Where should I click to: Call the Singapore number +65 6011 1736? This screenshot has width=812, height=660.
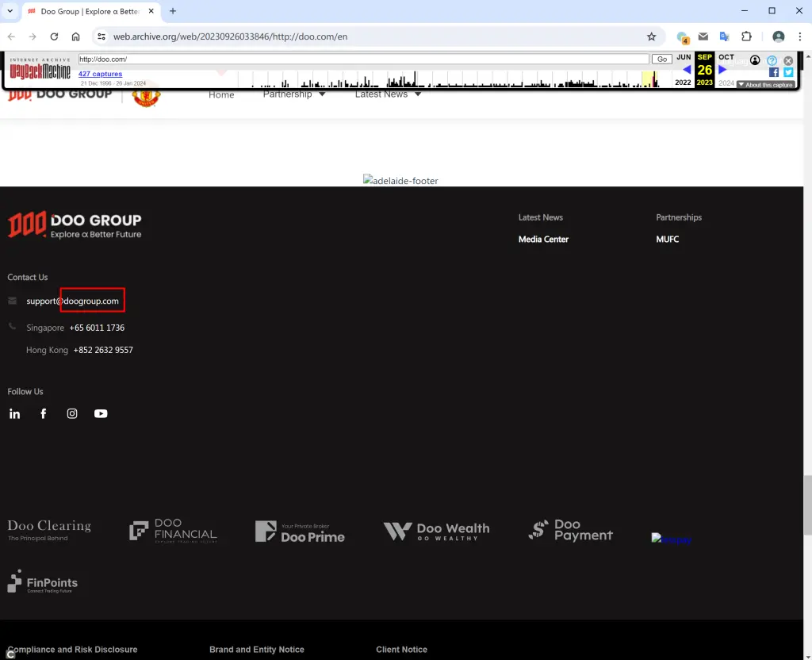click(97, 328)
